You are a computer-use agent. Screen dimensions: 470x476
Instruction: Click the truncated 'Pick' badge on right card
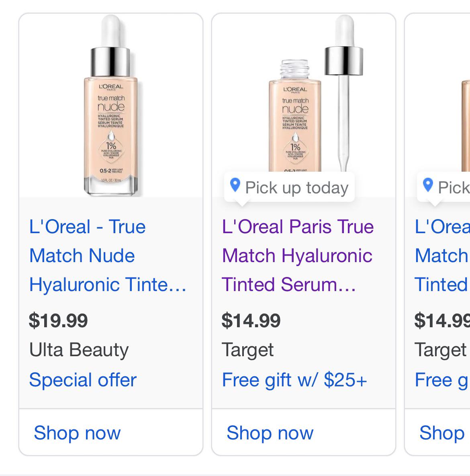click(446, 186)
